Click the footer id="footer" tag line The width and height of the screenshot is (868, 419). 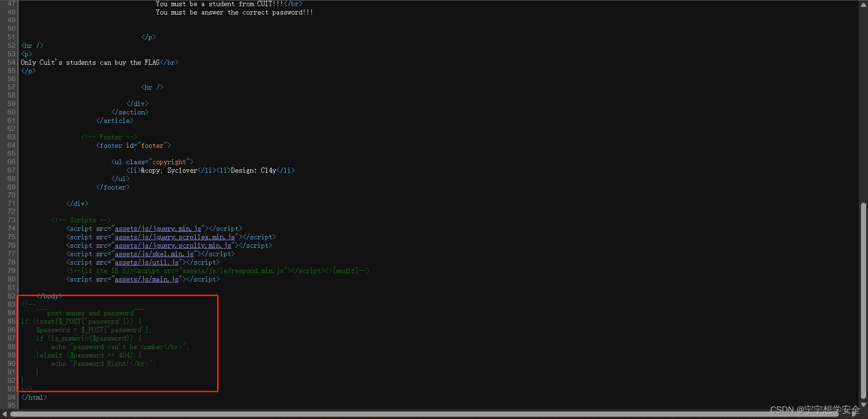pos(134,145)
